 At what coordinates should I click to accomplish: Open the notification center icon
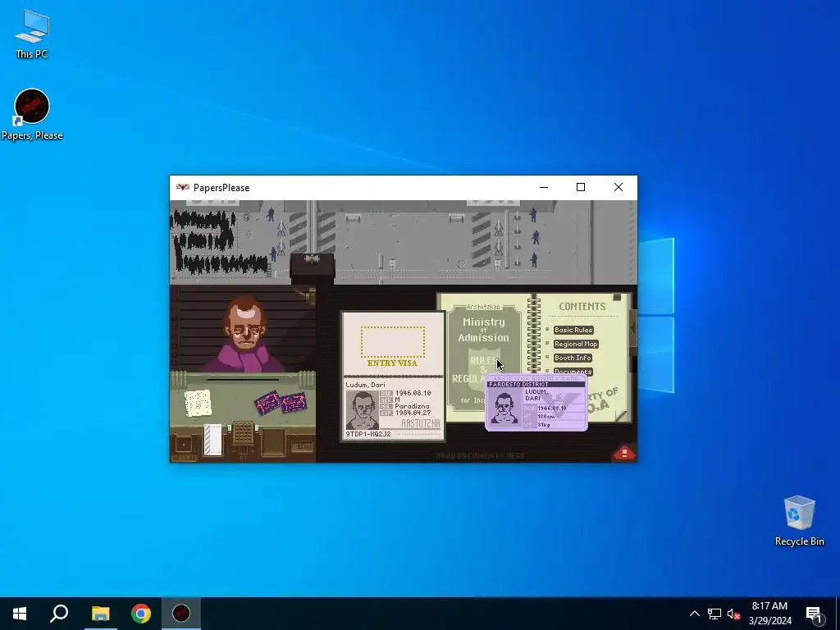[814, 614]
